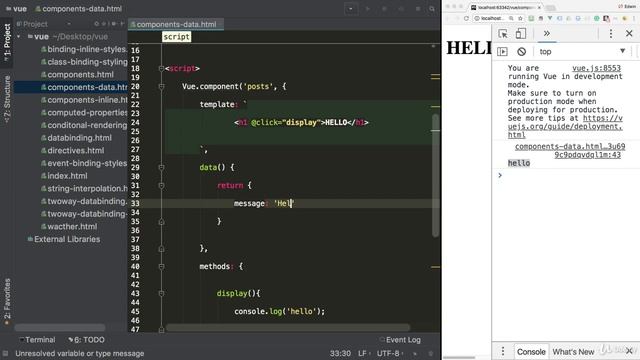Open the 6: TODO tool window
The width and height of the screenshot is (640, 360).
86,340
